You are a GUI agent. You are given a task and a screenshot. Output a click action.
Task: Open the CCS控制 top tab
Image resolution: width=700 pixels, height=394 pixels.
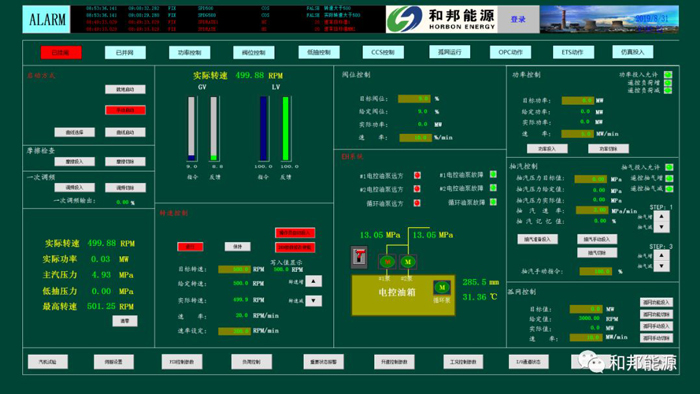(383, 52)
